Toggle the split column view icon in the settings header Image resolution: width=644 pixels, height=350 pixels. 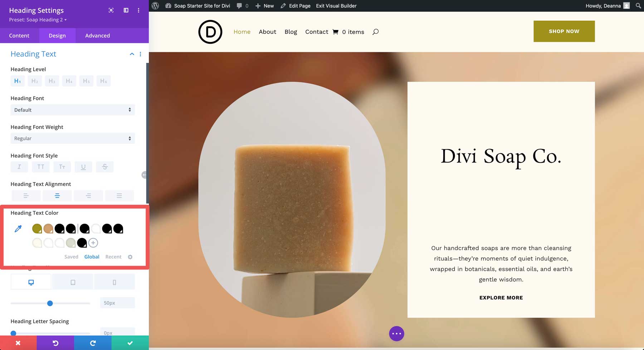click(x=126, y=10)
